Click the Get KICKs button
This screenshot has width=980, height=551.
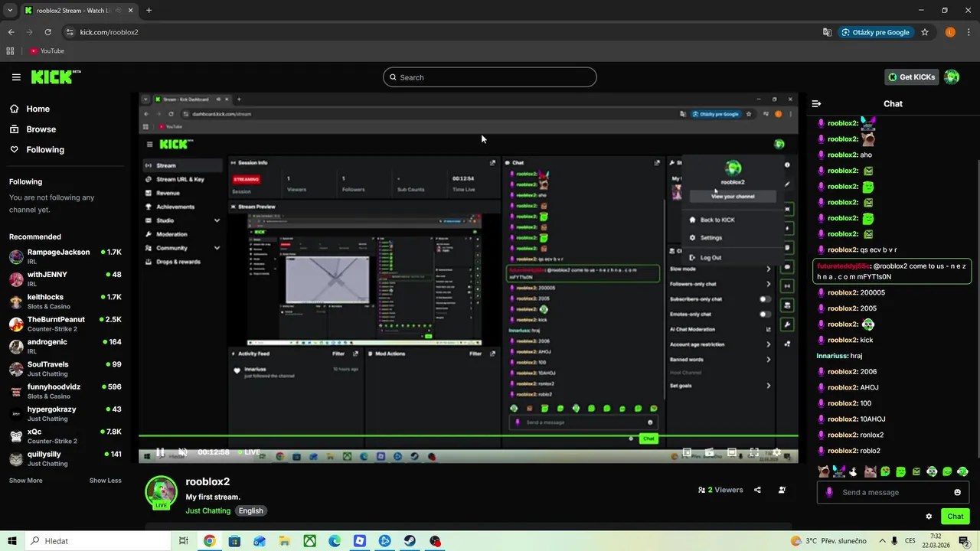(x=910, y=77)
